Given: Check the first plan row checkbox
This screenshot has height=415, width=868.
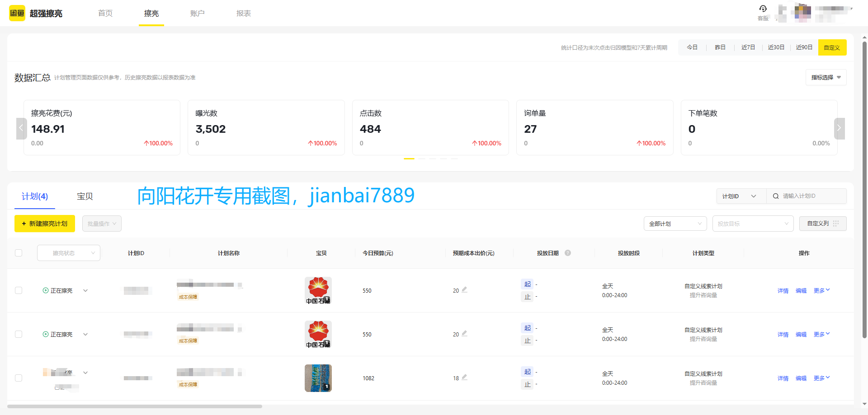Looking at the screenshot, I should tap(19, 290).
